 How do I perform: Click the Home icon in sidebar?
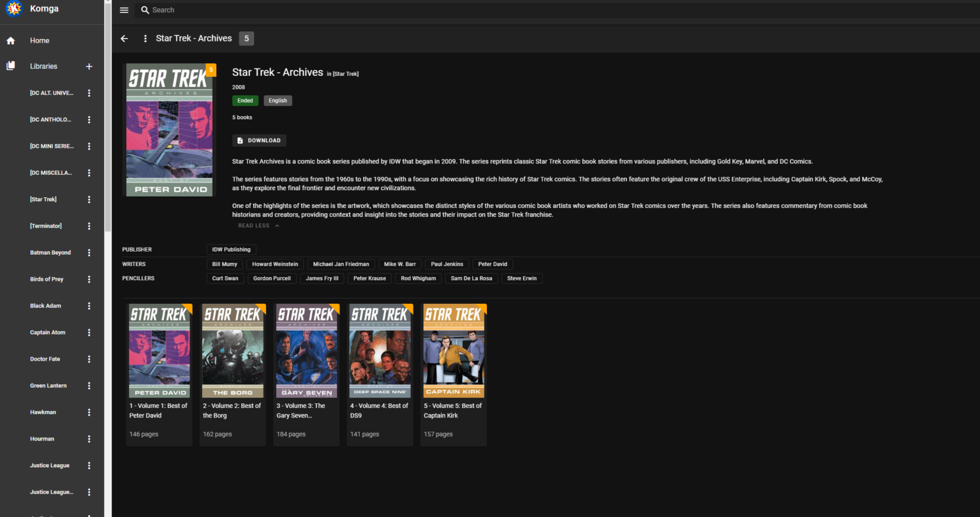[x=11, y=40]
